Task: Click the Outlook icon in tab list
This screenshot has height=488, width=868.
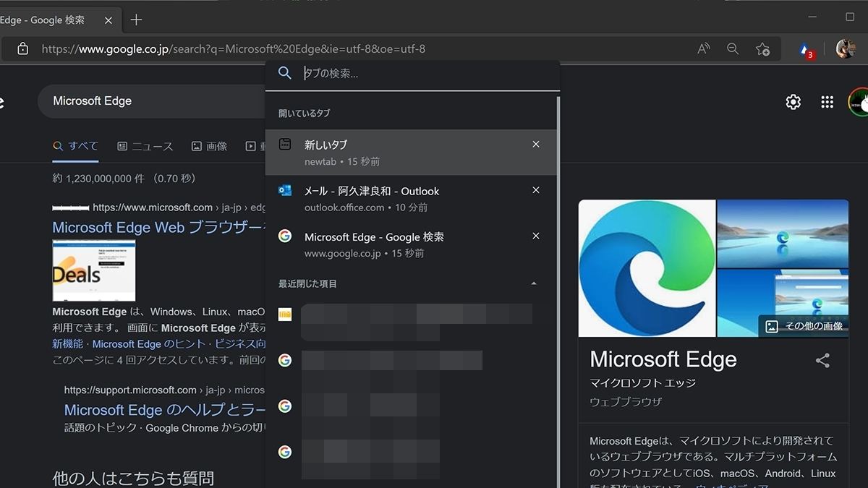Action: pos(285,190)
